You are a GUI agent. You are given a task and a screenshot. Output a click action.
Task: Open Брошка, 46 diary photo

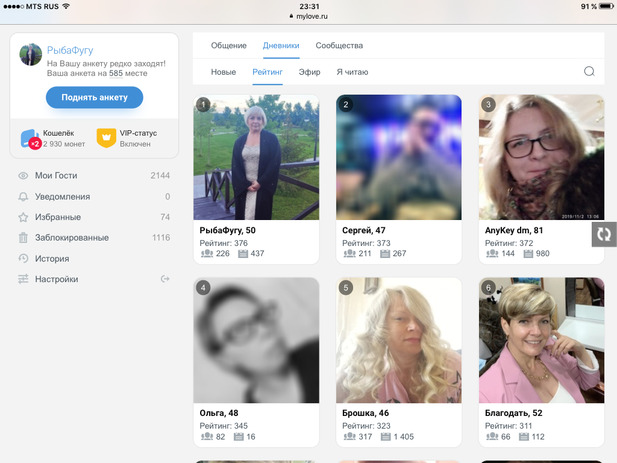pyautogui.click(x=399, y=340)
